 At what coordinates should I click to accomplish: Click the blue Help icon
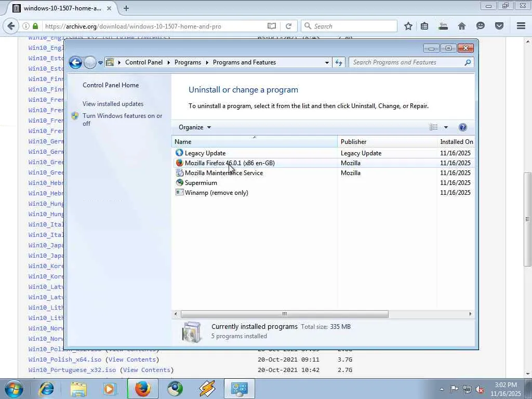tap(462, 127)
